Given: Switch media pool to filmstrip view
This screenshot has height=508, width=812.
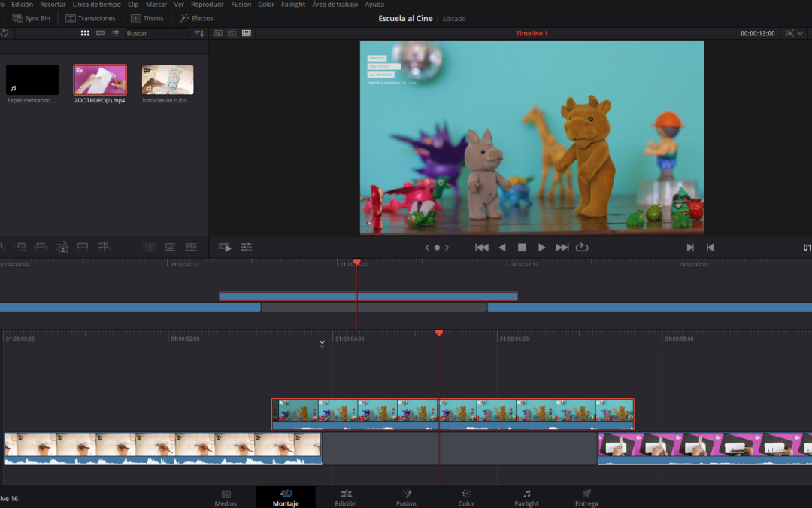Looking at the screenshot, I should 101,33.
